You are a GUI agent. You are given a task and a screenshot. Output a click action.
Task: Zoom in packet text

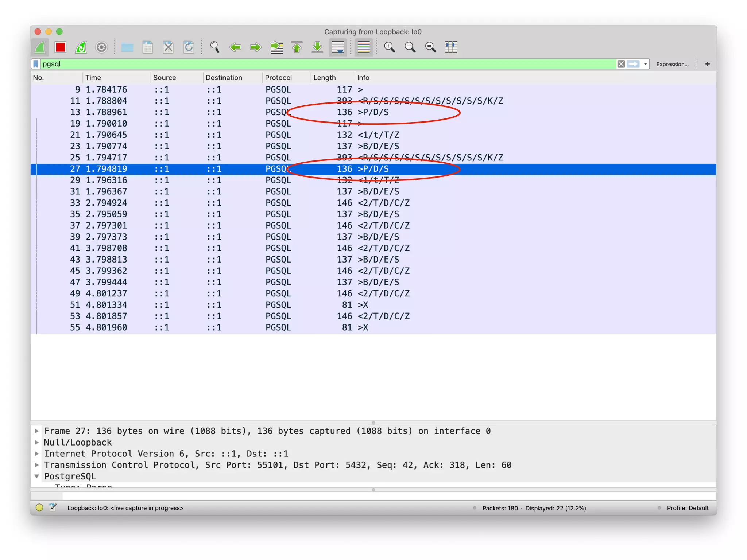[390, 47]
